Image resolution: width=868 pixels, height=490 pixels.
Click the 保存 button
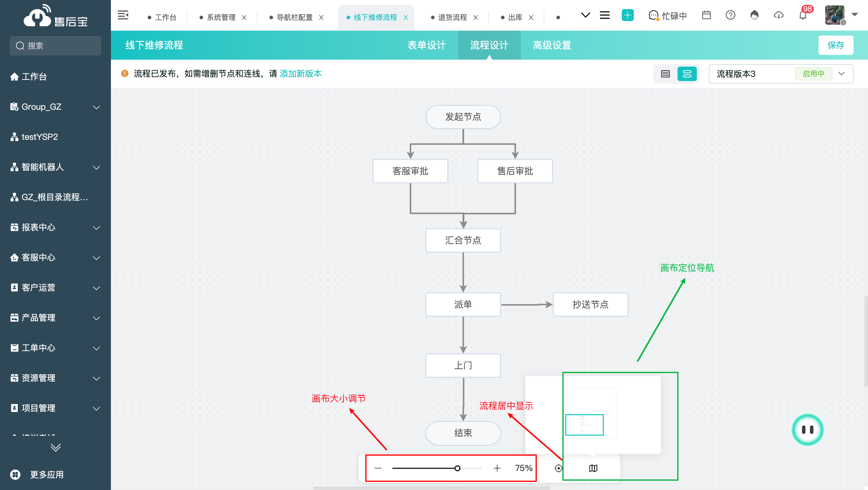pyautogui.click(x=836, y=45)
